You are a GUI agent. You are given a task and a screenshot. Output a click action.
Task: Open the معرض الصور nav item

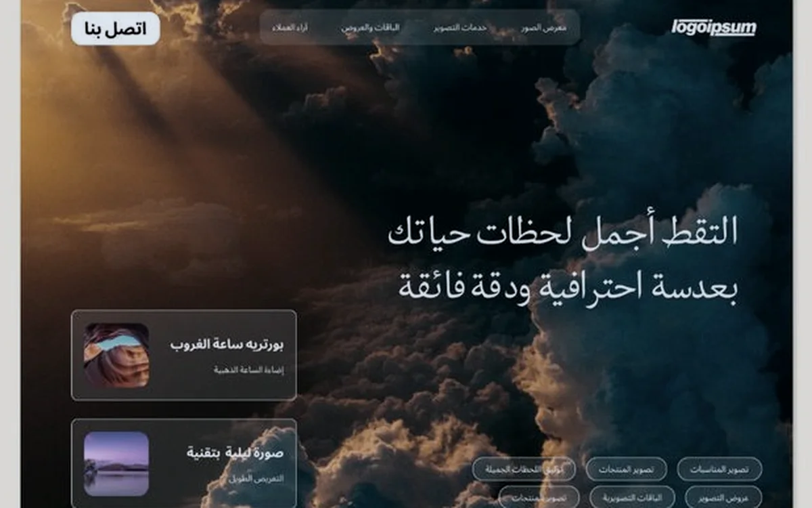[545, 28]
